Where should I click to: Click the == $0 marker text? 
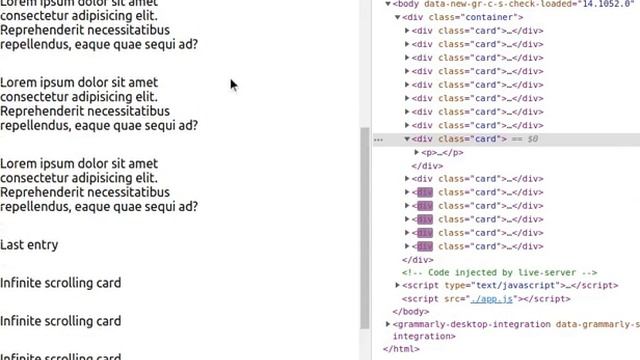coord(524,139)
